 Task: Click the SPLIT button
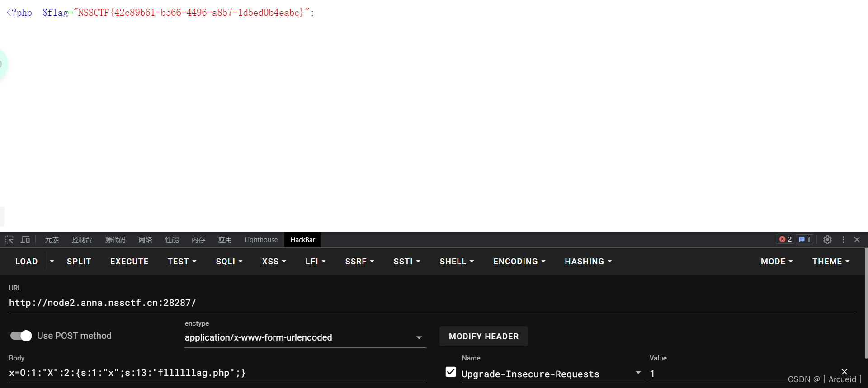(x=79, y=261)
